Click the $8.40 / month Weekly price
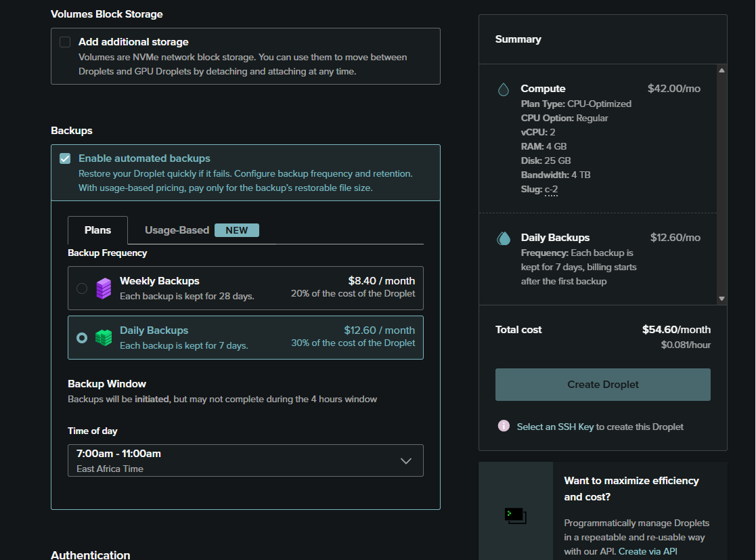Screen dimensions: 756x560 coord(381,281)
